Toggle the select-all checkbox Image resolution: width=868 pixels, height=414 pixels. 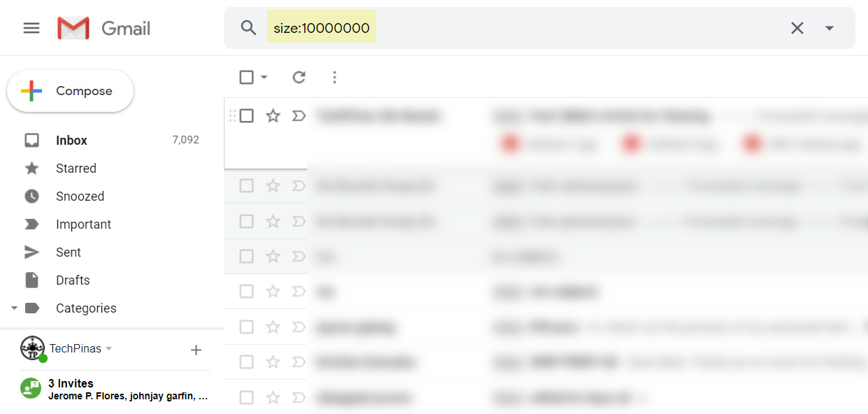click(x=246, y=77)
